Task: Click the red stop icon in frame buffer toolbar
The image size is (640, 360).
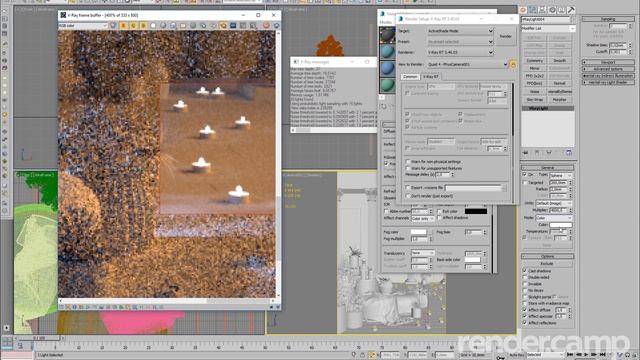Action: click(x=266, y=26)
